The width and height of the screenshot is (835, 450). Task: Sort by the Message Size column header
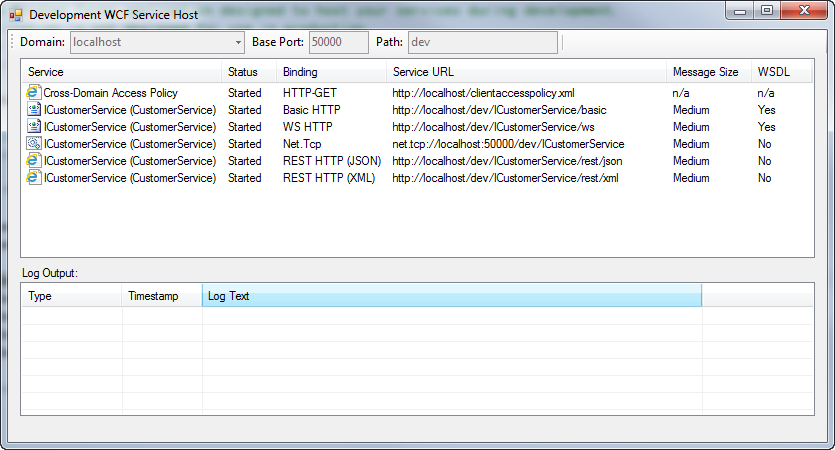point(709,71)
